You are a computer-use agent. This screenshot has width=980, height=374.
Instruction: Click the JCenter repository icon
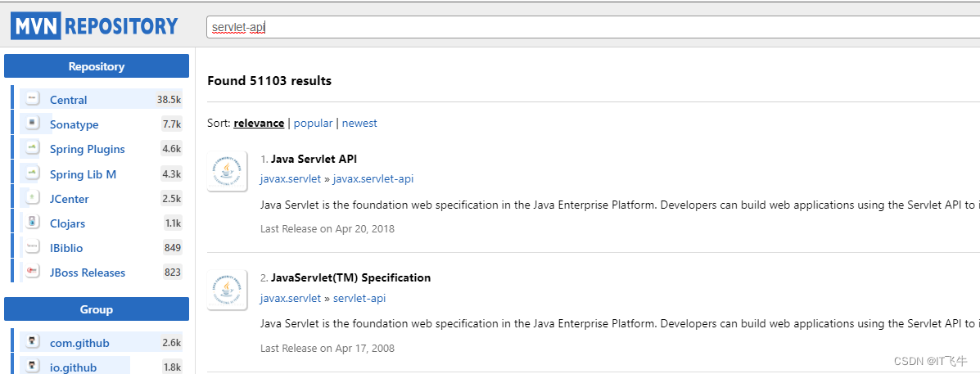[32, 198]
